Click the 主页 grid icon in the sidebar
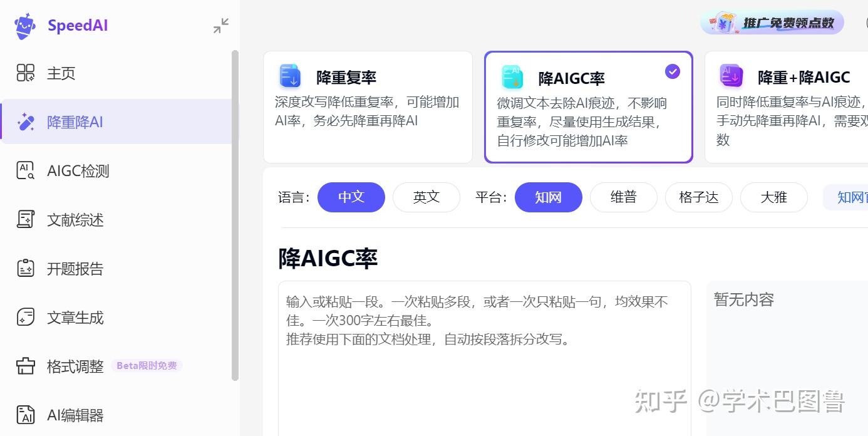Viewport: 868px width, 436px height. point(26,73)
